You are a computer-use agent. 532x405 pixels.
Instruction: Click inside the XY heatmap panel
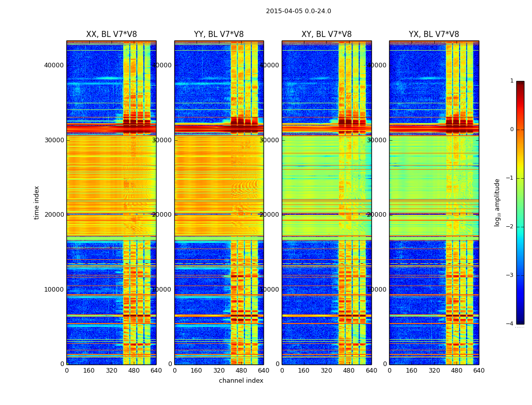[326, 202]
